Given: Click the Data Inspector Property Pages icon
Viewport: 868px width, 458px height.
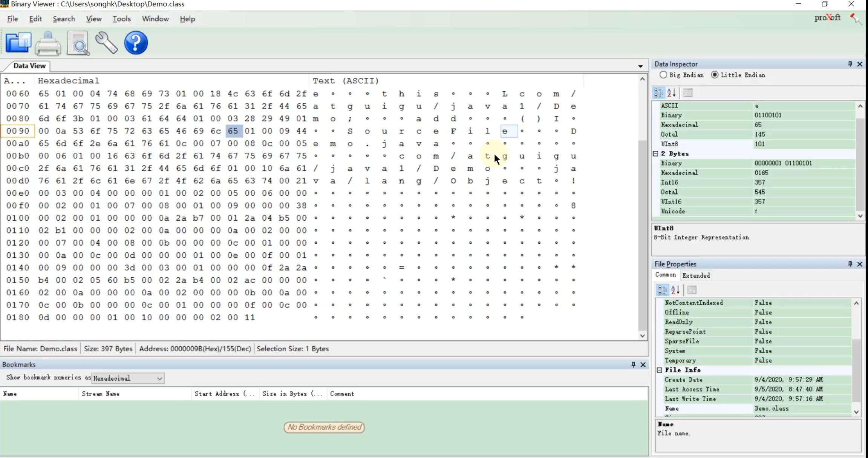Looking at the screenshot, I should (688, 93).
